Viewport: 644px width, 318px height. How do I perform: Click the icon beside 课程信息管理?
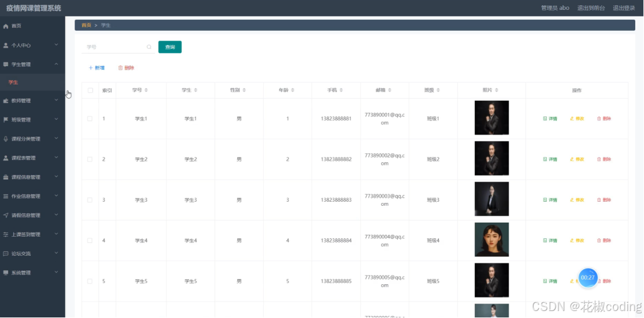6,177
